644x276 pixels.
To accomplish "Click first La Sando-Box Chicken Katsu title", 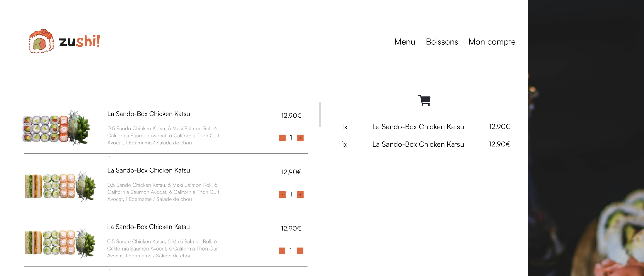I will (x=149, y=114).
